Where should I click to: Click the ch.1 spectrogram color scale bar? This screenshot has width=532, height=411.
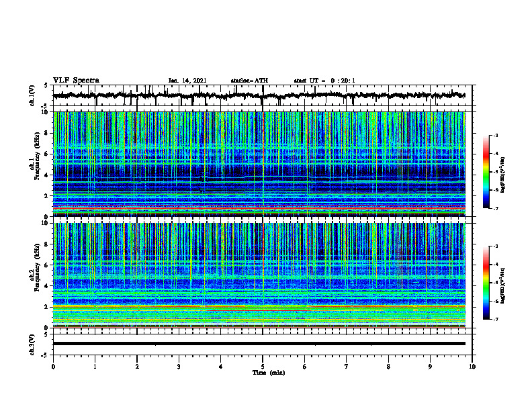coord(486,172)
